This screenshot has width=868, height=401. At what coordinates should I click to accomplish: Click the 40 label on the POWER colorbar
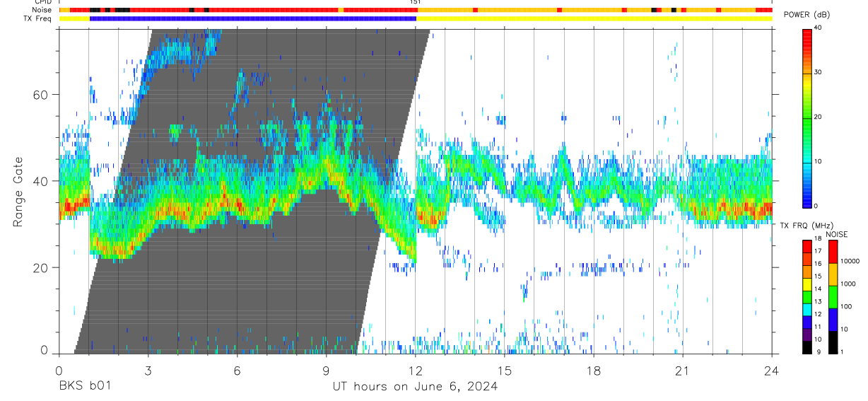[x=817, y=28]
